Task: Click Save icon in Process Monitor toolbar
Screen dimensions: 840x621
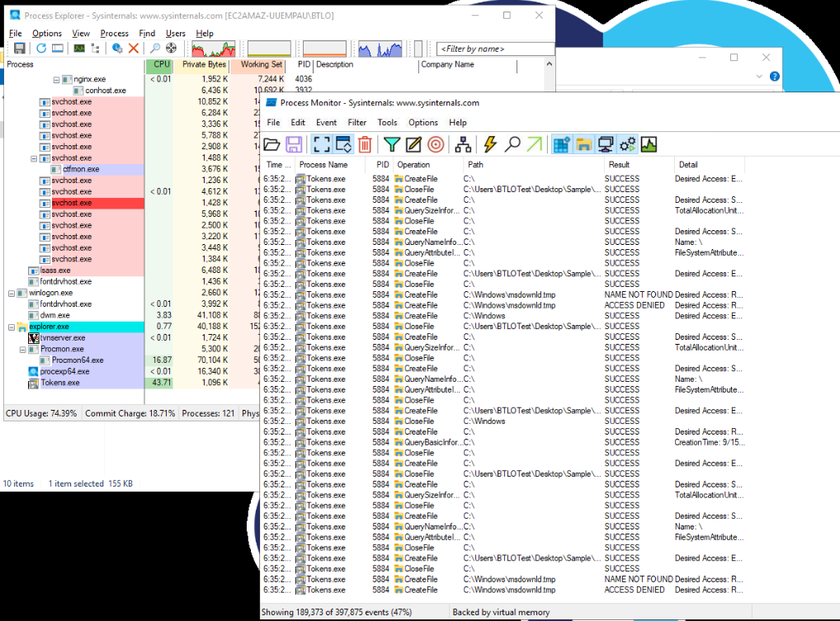Action: pyautogui.click(x=294, y=144)
